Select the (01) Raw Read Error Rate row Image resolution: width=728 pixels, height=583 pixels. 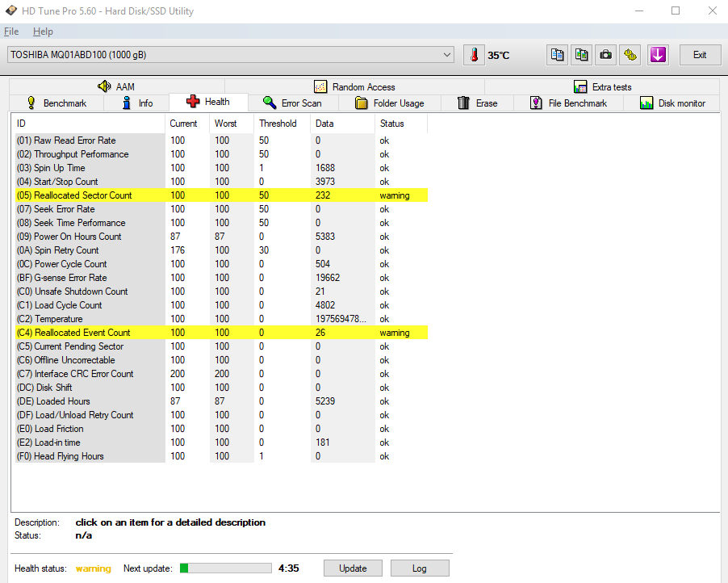(221, 141)
